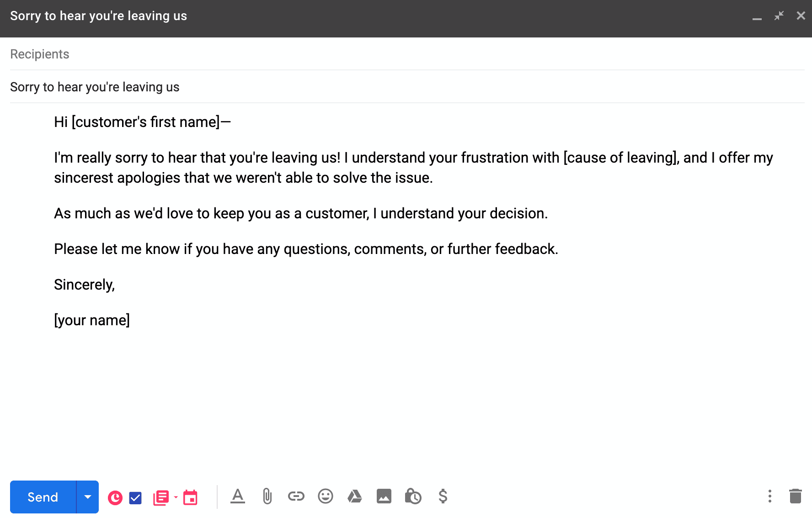
Task: Open more options three-dot menu
Action: (770, 496)
